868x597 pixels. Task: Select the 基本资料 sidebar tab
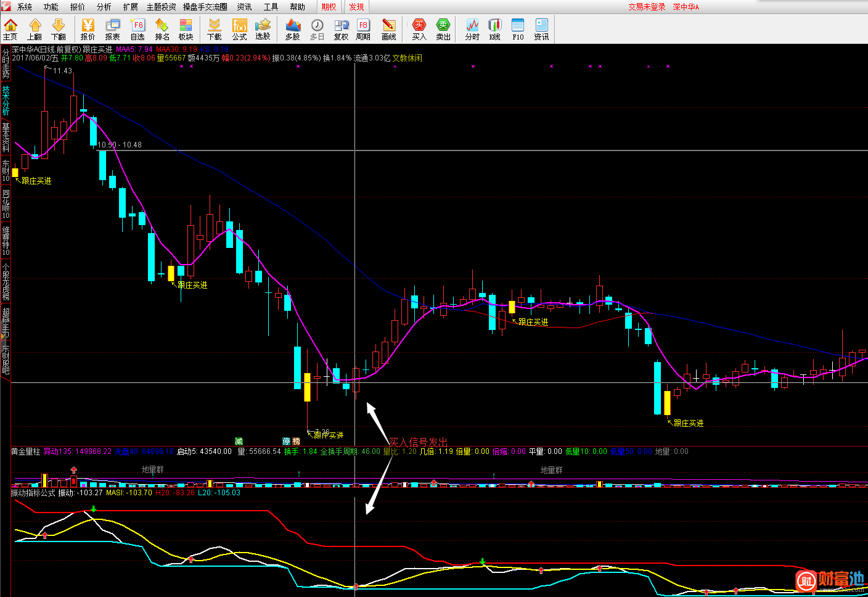(6, 137)
